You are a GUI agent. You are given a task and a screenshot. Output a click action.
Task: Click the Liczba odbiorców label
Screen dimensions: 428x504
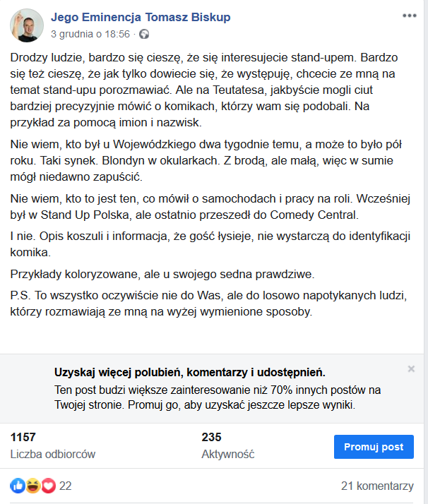pyautogui.click(x=53, y=454)
